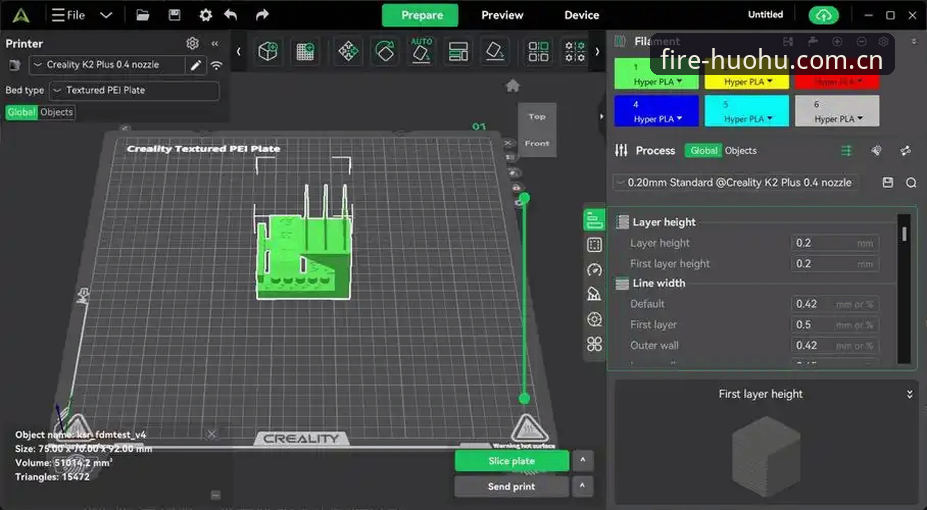Open slice options arrow beside Slice plate

pos(582,460)
